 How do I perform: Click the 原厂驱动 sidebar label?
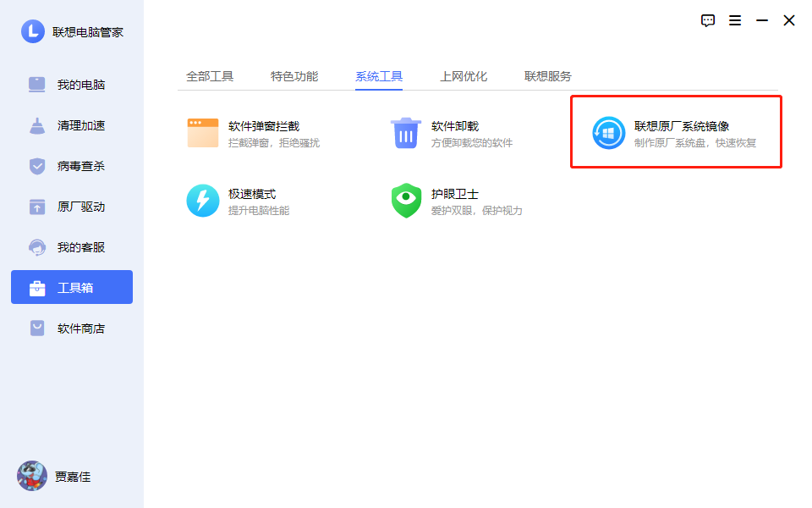point(81,207)
